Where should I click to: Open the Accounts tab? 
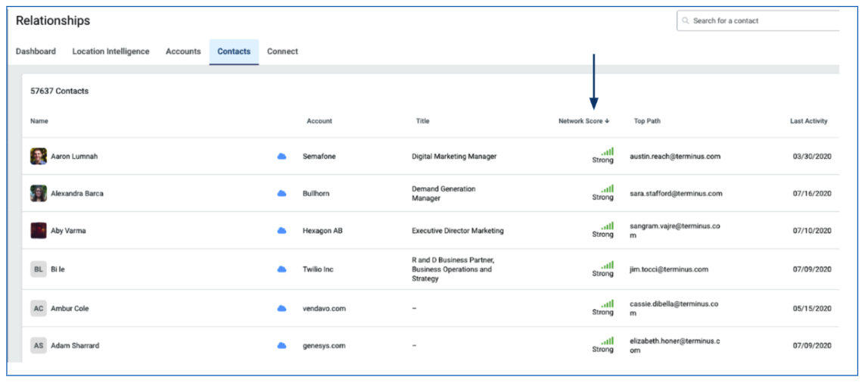tap(182, 51)
